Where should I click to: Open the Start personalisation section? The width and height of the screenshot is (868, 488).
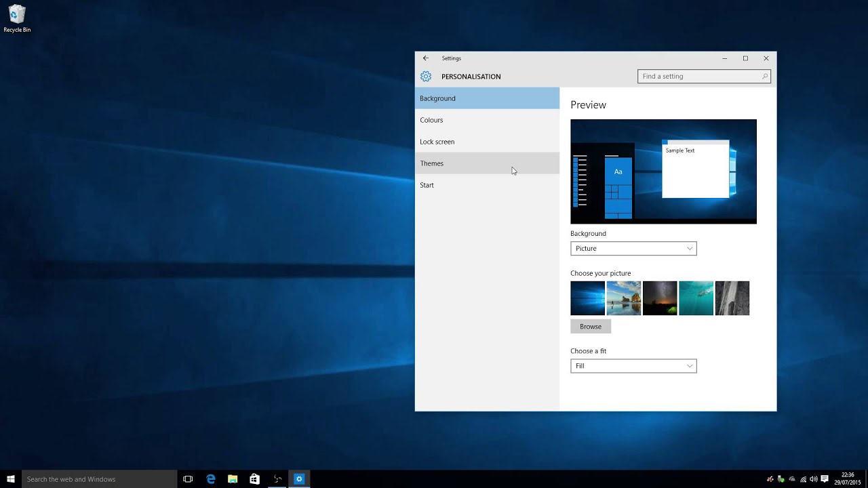(x=487, y=185)
